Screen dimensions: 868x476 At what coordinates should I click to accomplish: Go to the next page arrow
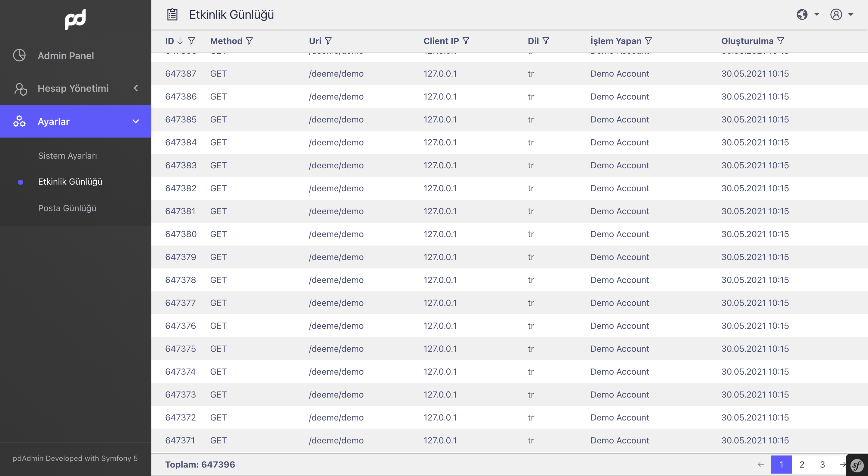(x=843, y=465)
